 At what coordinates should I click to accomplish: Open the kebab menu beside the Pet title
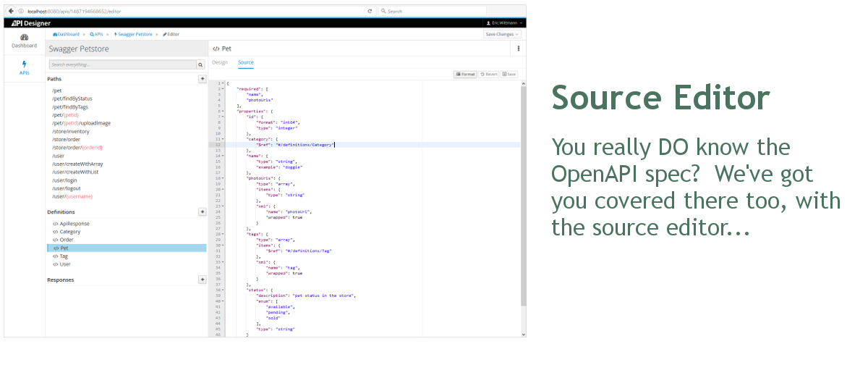point(519,49)
